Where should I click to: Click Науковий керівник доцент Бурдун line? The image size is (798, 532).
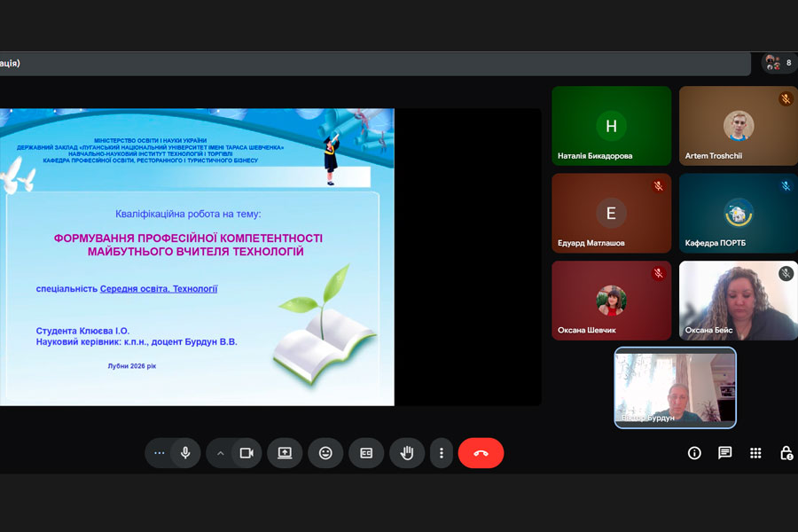pyautogui.click(x=137, y=342)
